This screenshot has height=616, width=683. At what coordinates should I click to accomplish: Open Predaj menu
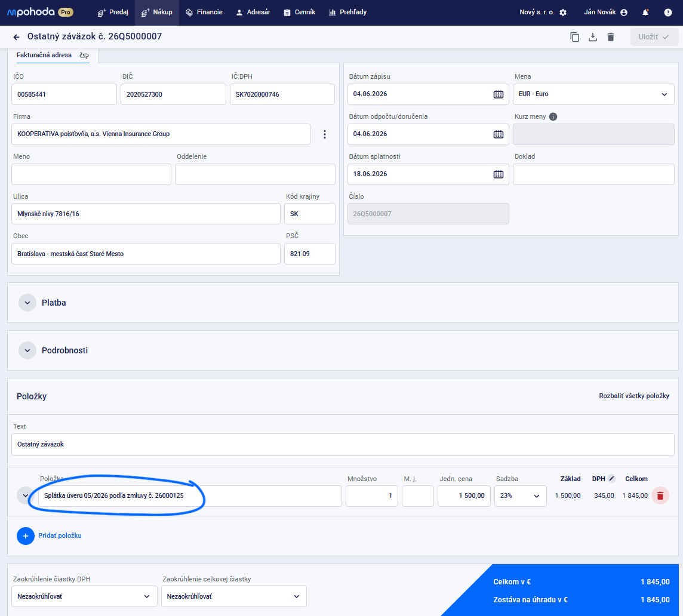pos(113,13)
